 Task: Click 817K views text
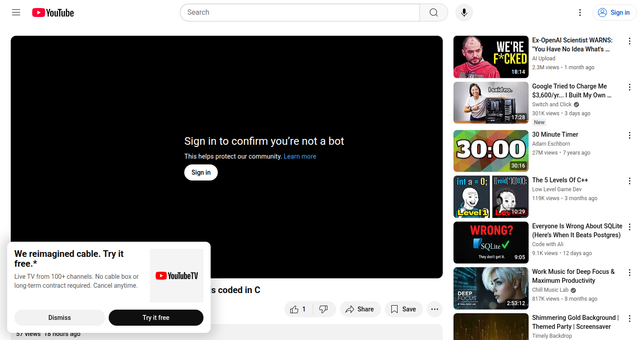[546, 299]
